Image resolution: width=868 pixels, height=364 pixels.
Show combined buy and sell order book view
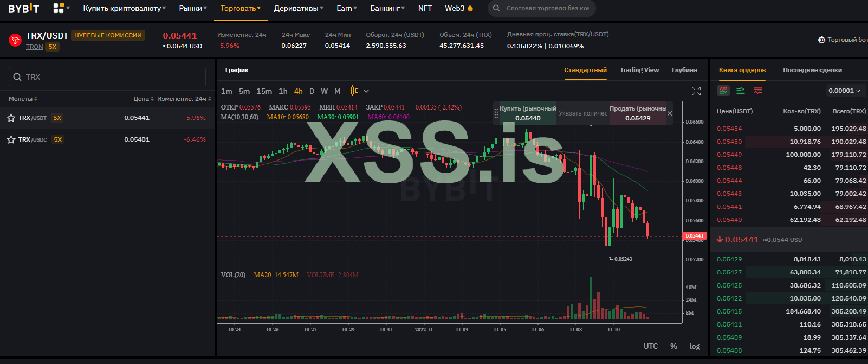point(723,91)
